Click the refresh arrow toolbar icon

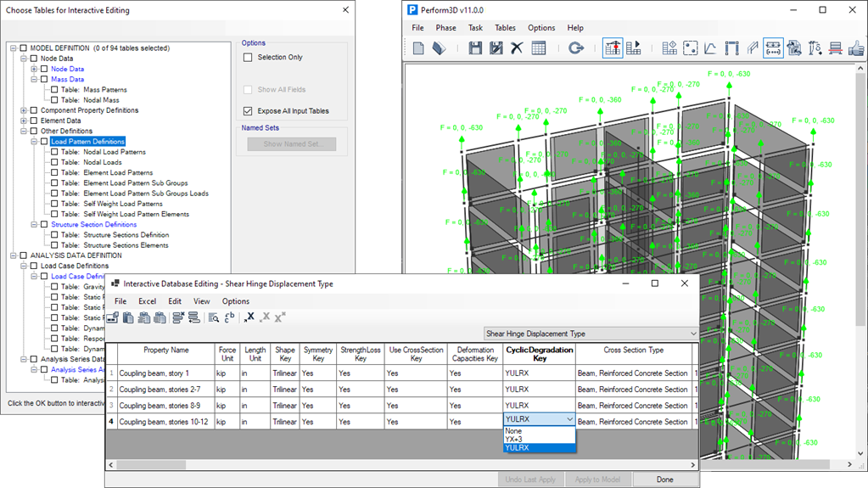(x=576, y=48)
